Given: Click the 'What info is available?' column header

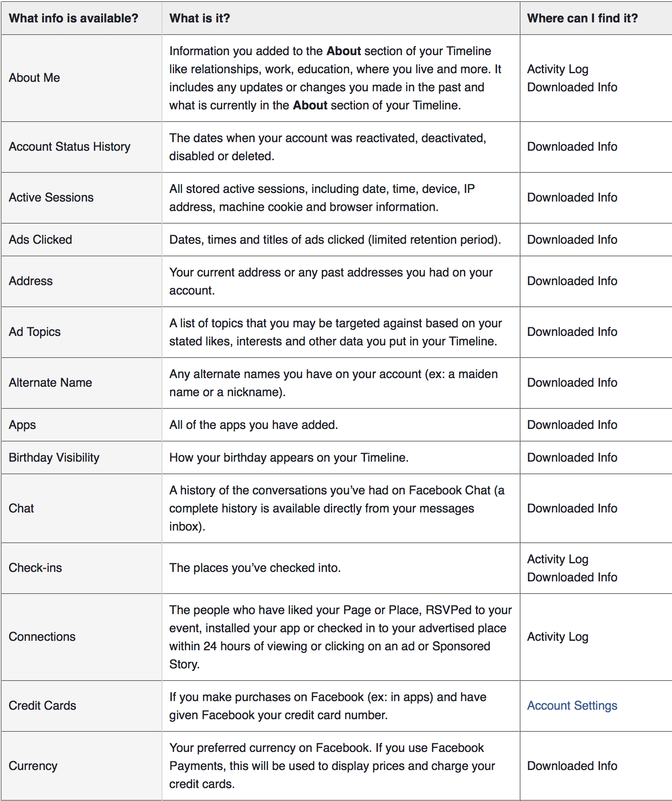Looking at the screenshot, I should coord(74,18).
